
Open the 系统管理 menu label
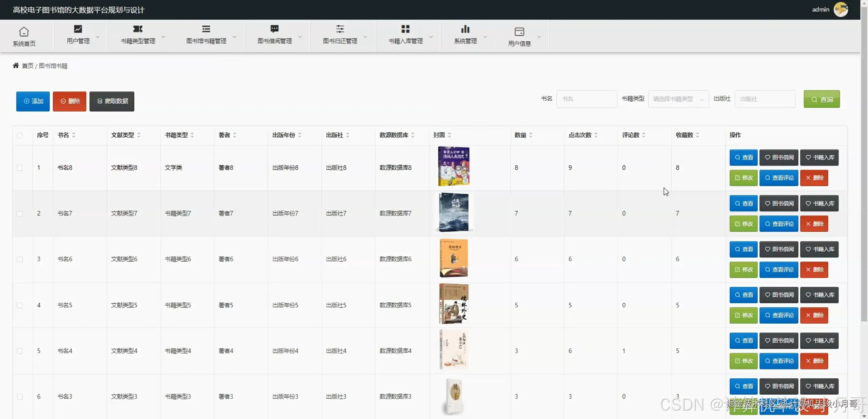tap(466, 41)
